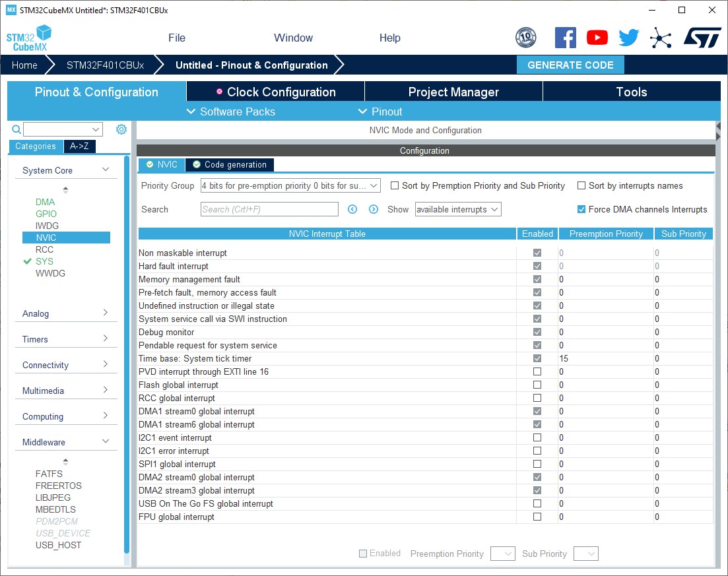
Task: Enable USB On The Go FS global interrupt
Action: coord(537,503)
